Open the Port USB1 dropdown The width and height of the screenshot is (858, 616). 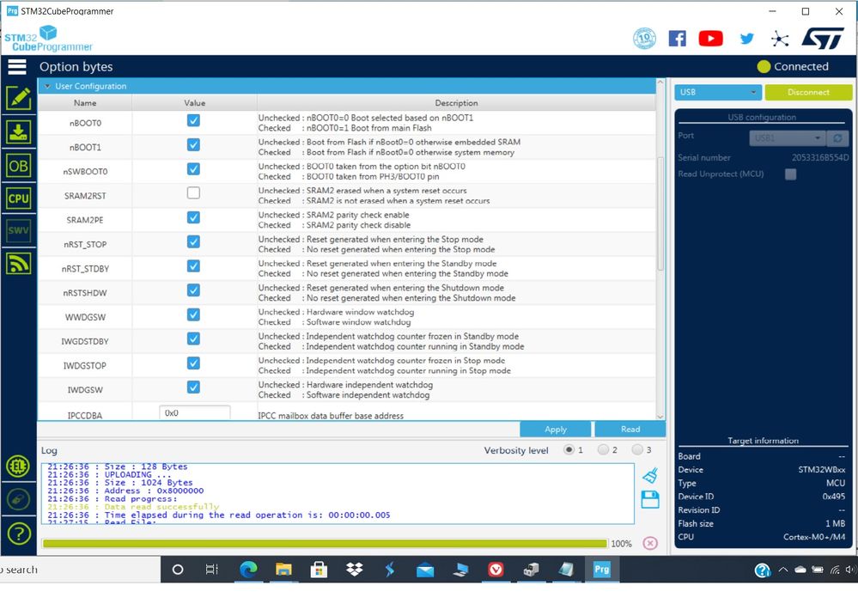coord(787,138)
